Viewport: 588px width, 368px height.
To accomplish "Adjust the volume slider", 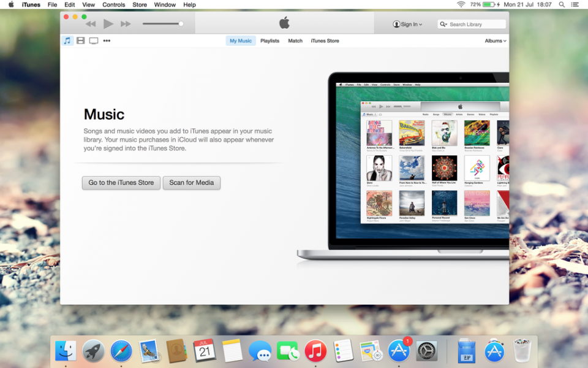I will [163, 24].
